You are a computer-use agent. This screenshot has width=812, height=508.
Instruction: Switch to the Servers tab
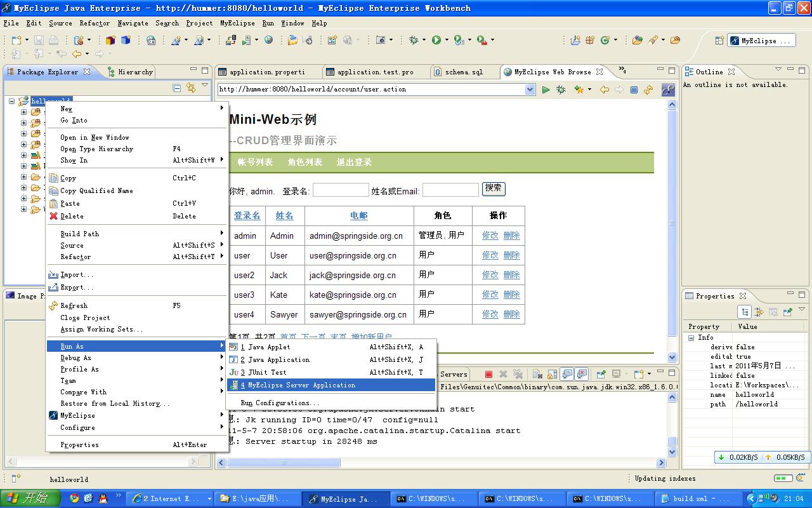pyautogui.click(x=453, y=374)
